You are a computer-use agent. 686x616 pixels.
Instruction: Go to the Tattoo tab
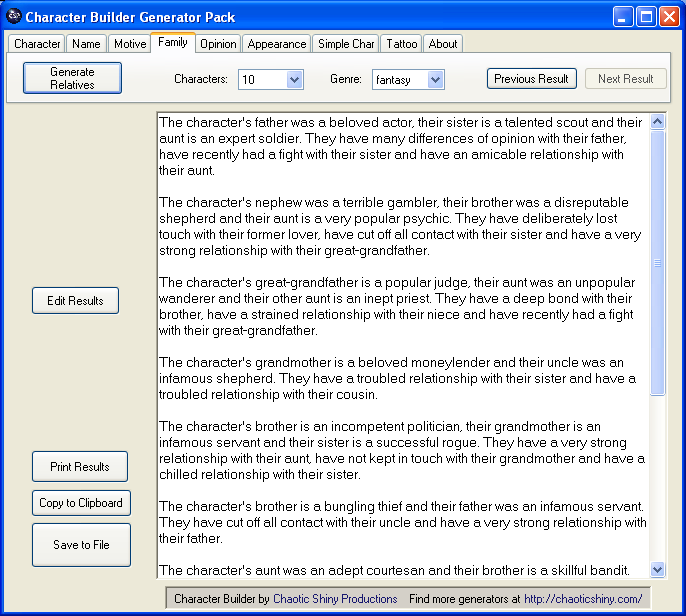pyautogui.click(x=401, y=44)
